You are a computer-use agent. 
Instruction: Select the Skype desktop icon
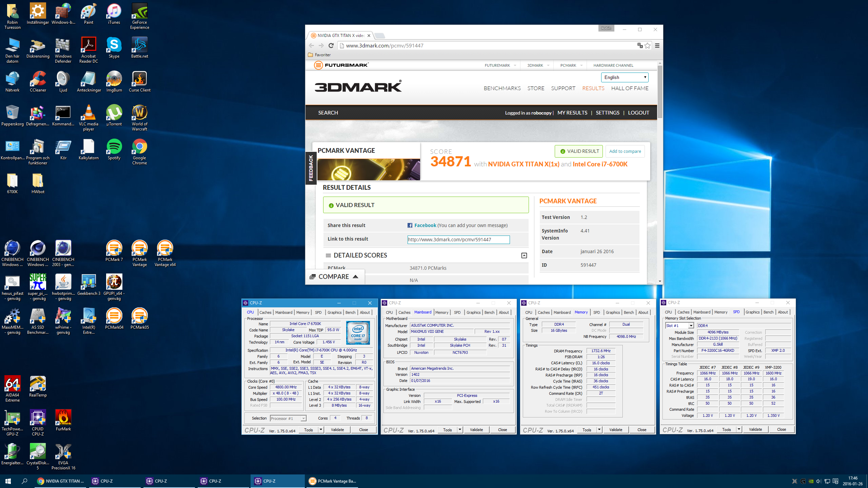pyautogui.click(x=114, y=47)
